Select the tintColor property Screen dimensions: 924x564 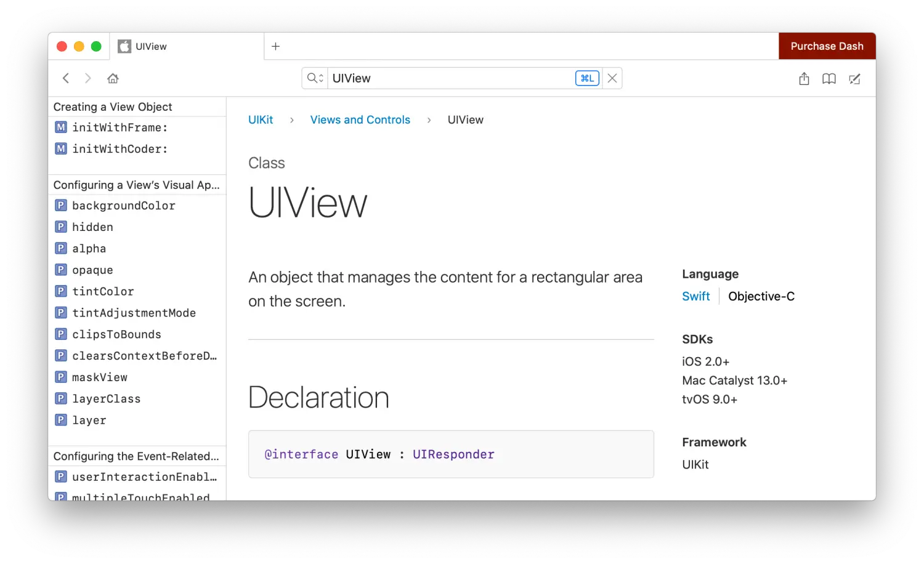pos(137,291)
